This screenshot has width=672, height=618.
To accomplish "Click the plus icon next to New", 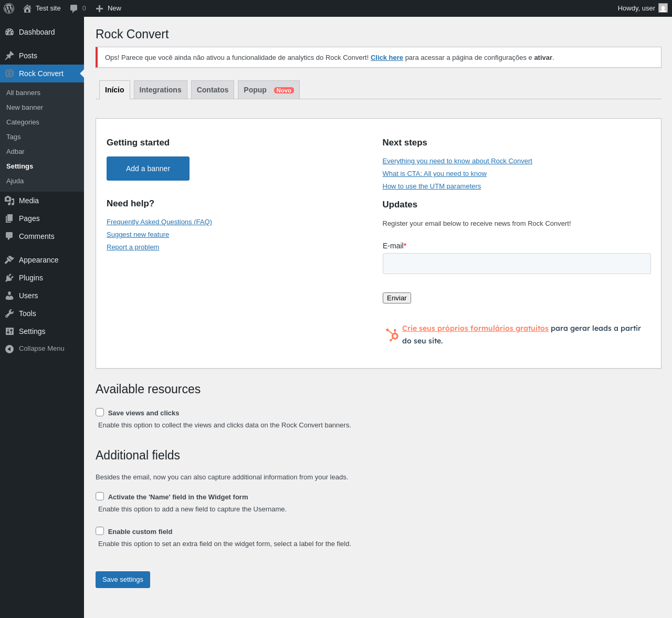I will (x=99, y=8).
